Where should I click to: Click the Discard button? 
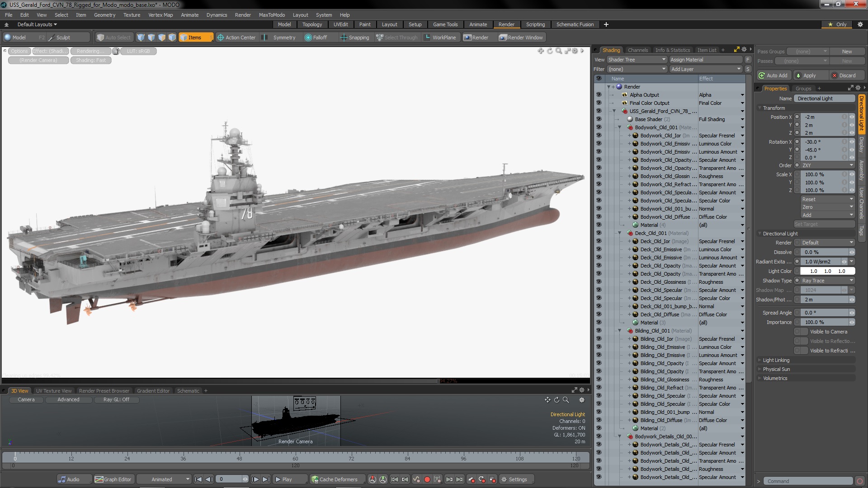pyautogui.click(x=844, y=75)
